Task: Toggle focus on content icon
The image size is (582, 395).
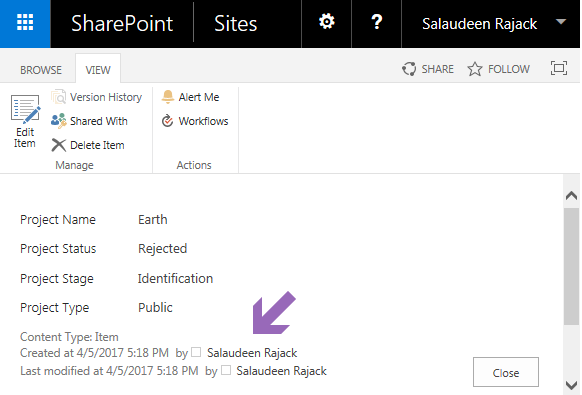Action: click(x=559, y=68)
